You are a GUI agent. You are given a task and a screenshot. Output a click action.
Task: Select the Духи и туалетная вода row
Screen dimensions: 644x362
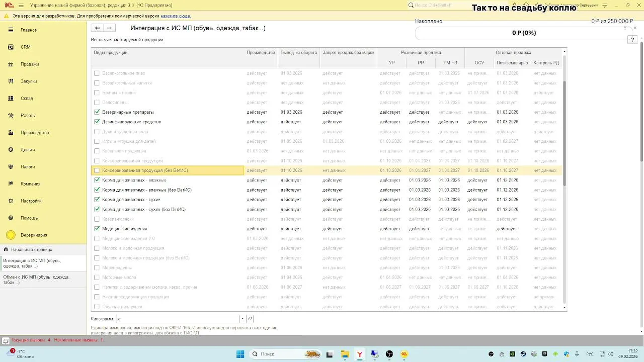point(327,132)
